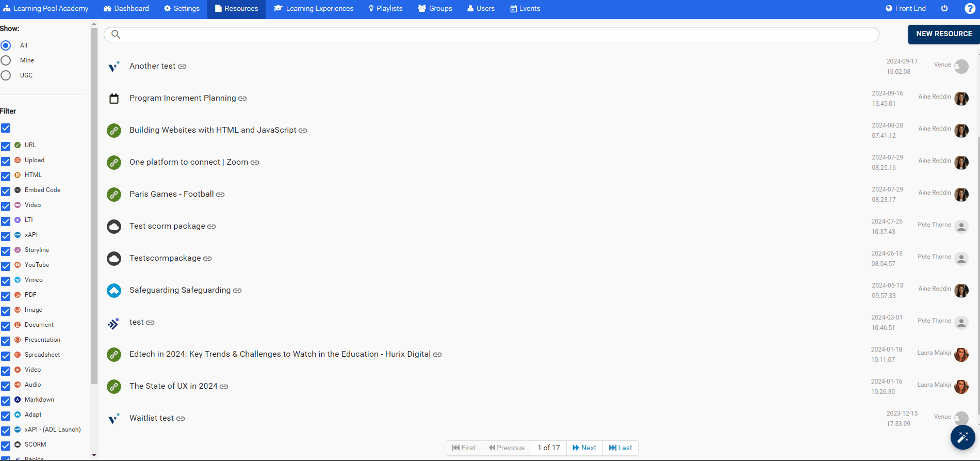
Task: Click the filter panel scrollbar
Action: 94,205
